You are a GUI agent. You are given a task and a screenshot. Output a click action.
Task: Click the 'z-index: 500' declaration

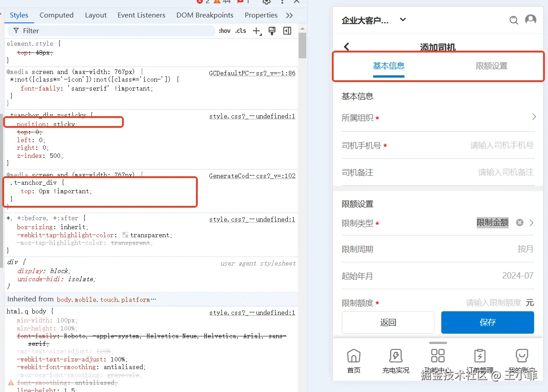point(40,156)
